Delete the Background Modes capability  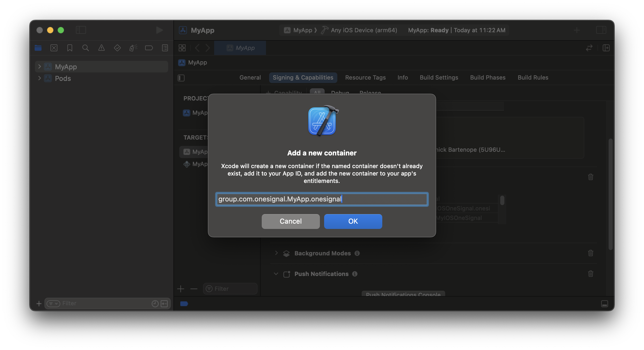click(x=591, y=253)
